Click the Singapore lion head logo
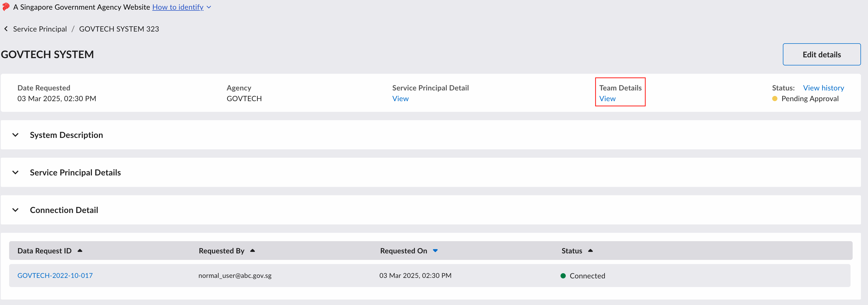Image resolution: width=868 pixels, height=305 pixels. click(6, 7)
